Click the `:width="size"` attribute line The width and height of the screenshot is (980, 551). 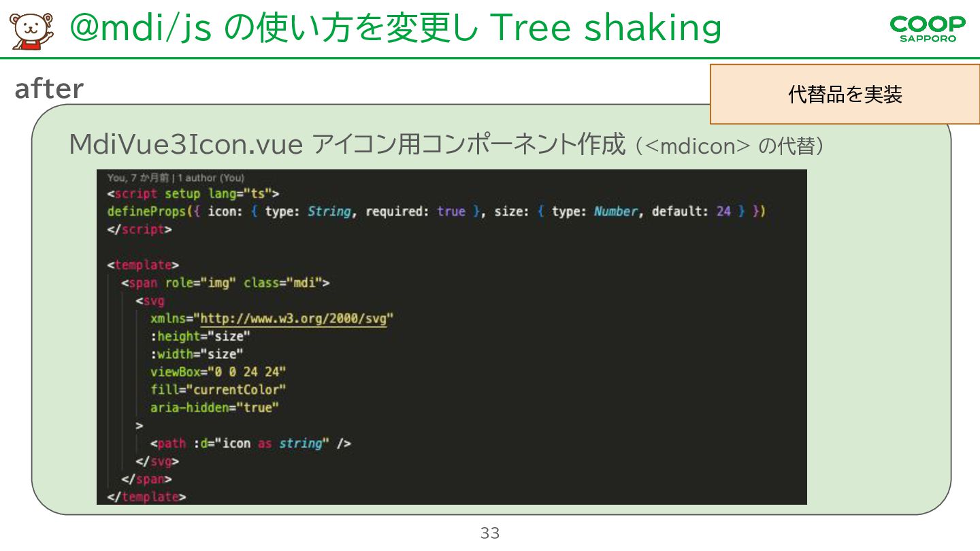pyautogui.click(x=197, y=354)
